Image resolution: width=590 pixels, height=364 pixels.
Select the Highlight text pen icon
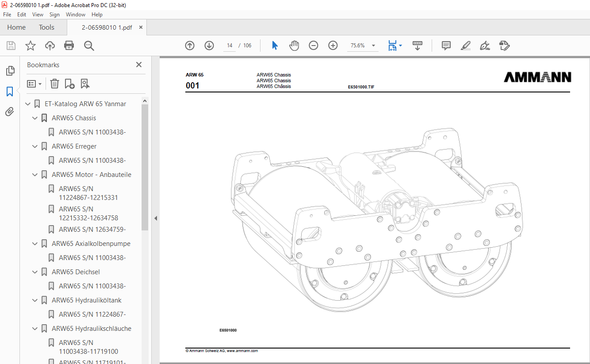(465, 46)
